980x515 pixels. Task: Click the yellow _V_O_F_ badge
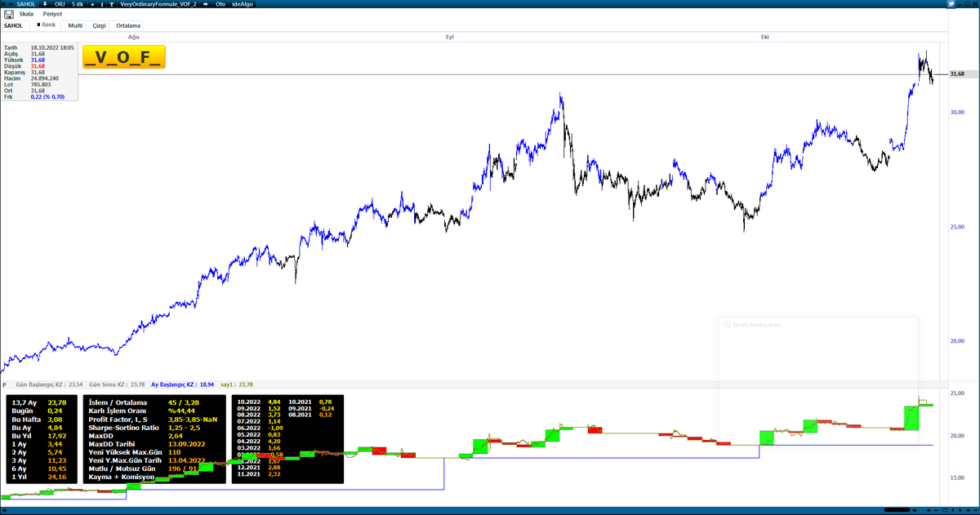point(124,57)
